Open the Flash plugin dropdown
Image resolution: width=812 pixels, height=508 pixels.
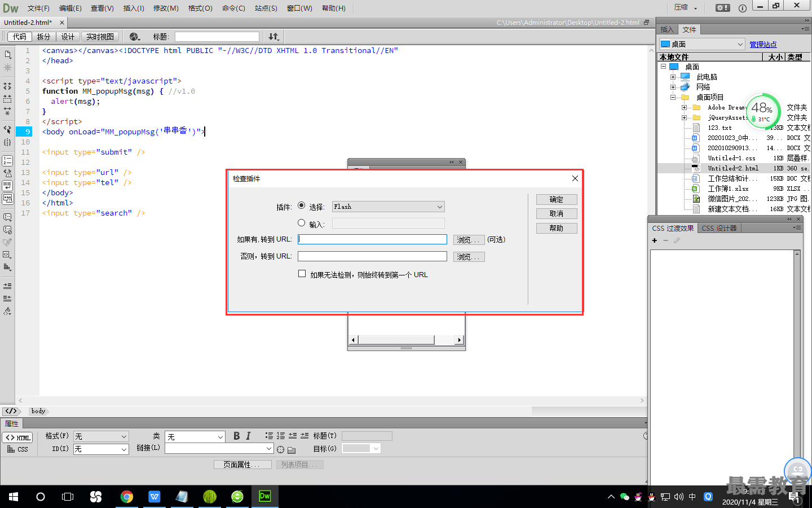tap(389, 207)
